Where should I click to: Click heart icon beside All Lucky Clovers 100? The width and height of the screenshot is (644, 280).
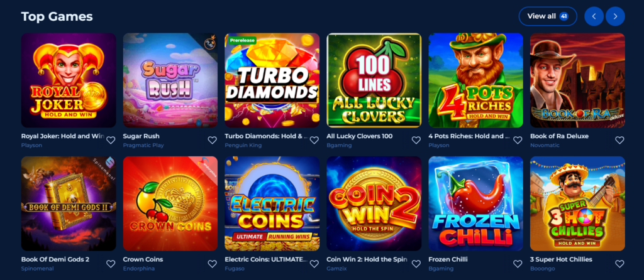(x=416, y=140)
